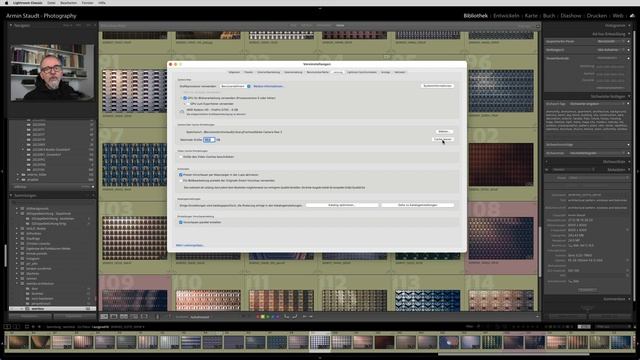The height and width of the screenshot is (360, 640).
Task: Click the Maximale Größe cache input field
Action: point(209,140)
